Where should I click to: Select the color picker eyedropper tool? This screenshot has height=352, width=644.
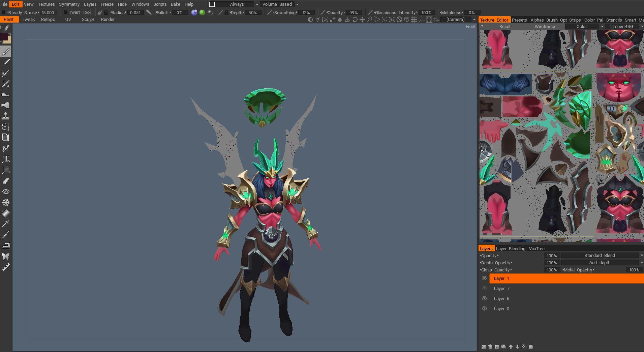(6, 234)
